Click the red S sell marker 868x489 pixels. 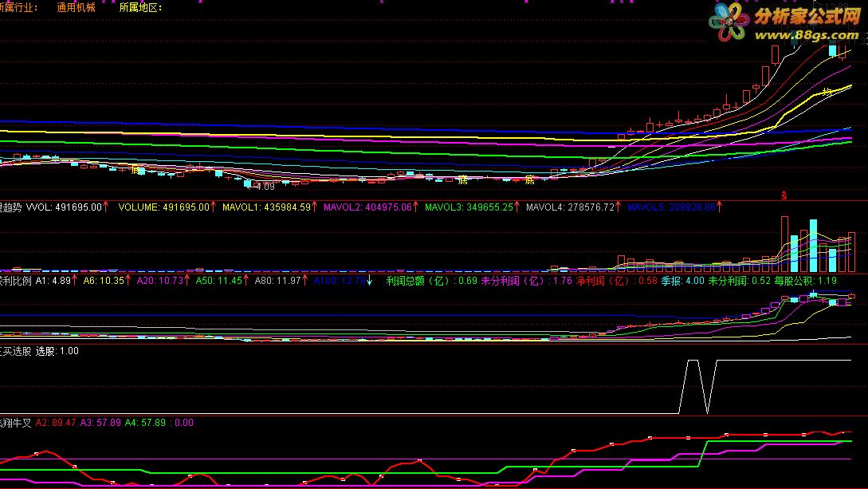click(784, 195)
